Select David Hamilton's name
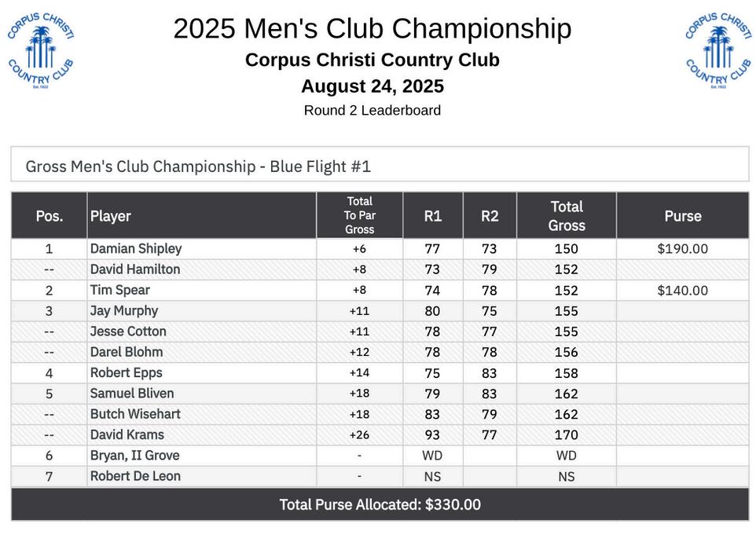The image size is (756, 535). pos(135,269)
